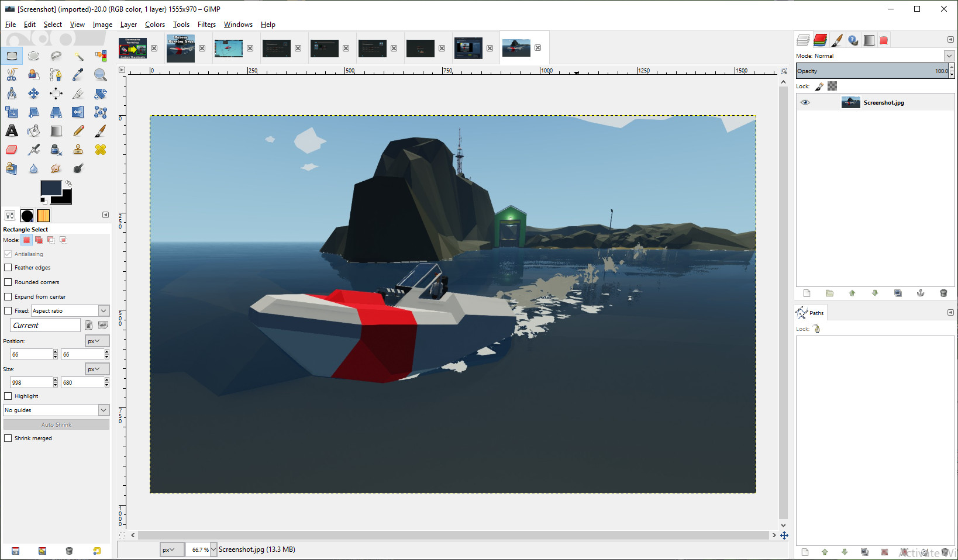This screenshot has width=958, height=560.
Task: Open the Colors menu
Action: tap(155, 25)
